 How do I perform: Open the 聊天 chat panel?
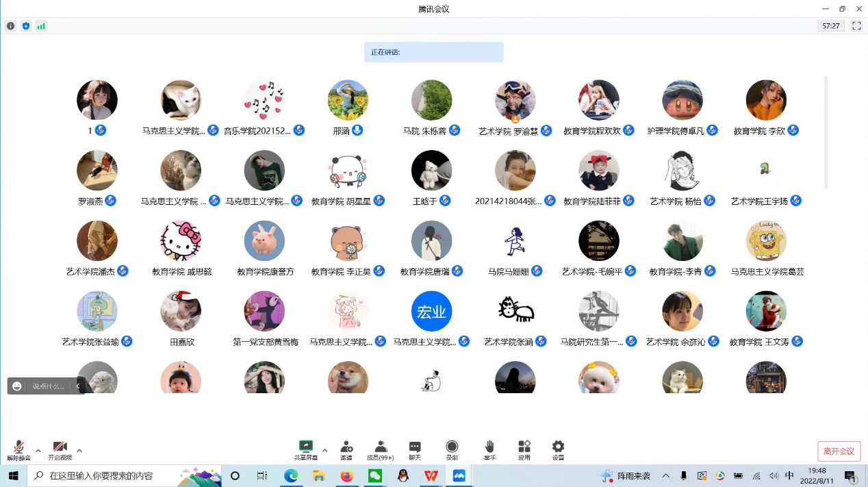pos(415,450)
